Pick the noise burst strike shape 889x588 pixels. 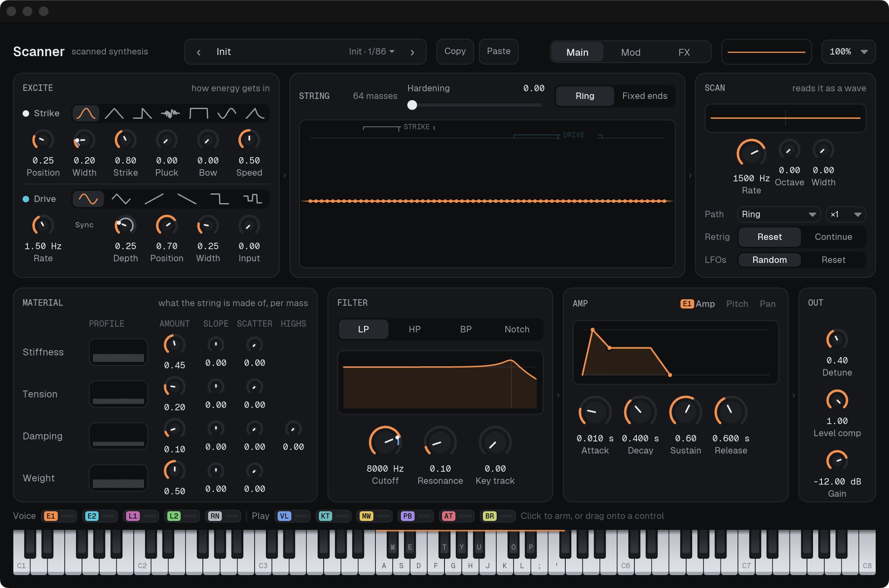(x=171, y=113)
